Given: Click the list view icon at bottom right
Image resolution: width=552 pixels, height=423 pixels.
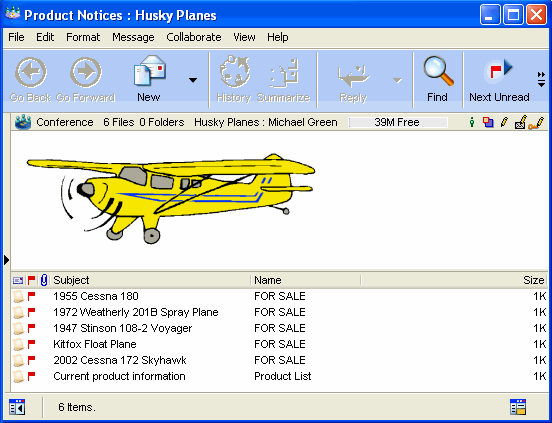Looking at the screenshot, I should (518, 407).
